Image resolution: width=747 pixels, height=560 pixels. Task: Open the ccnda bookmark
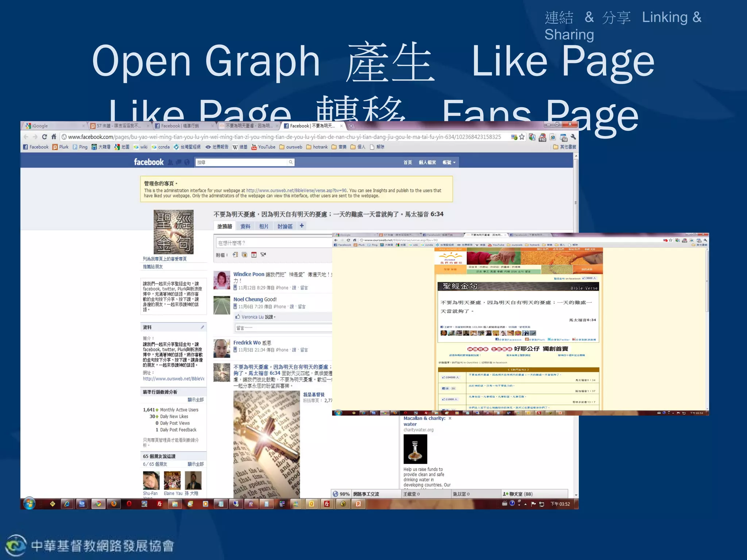point(161,147)
